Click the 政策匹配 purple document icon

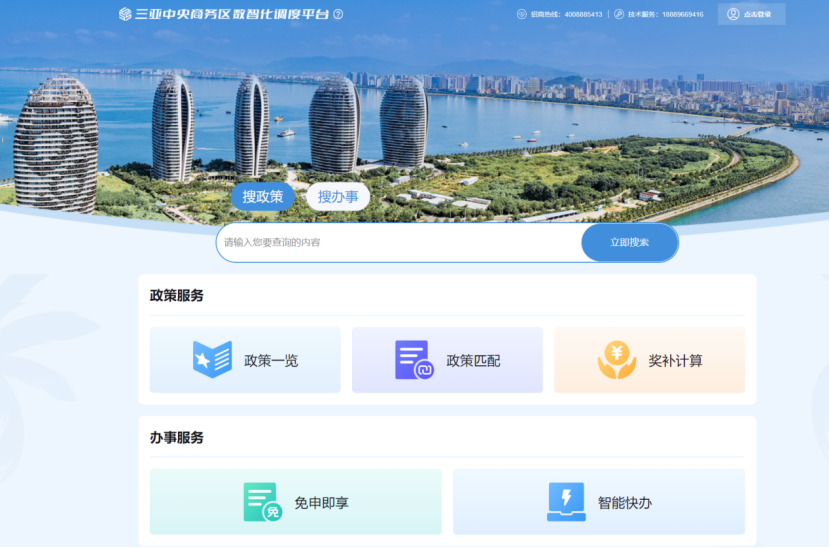click(x=414, y=360)
